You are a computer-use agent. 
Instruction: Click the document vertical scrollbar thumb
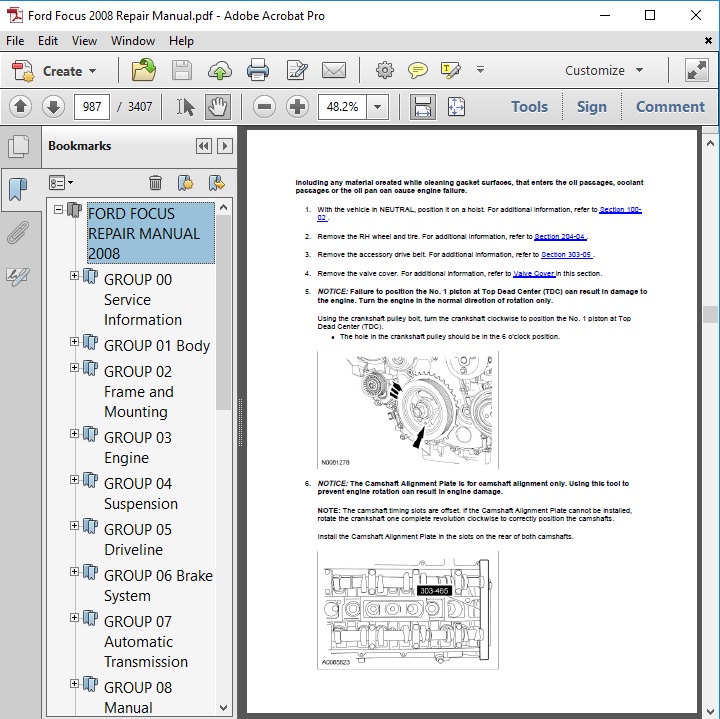pyautogui.click(x=710, y=315)
